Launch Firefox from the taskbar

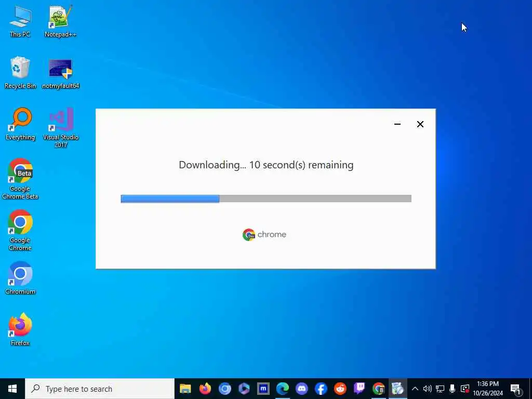point(205,389)
